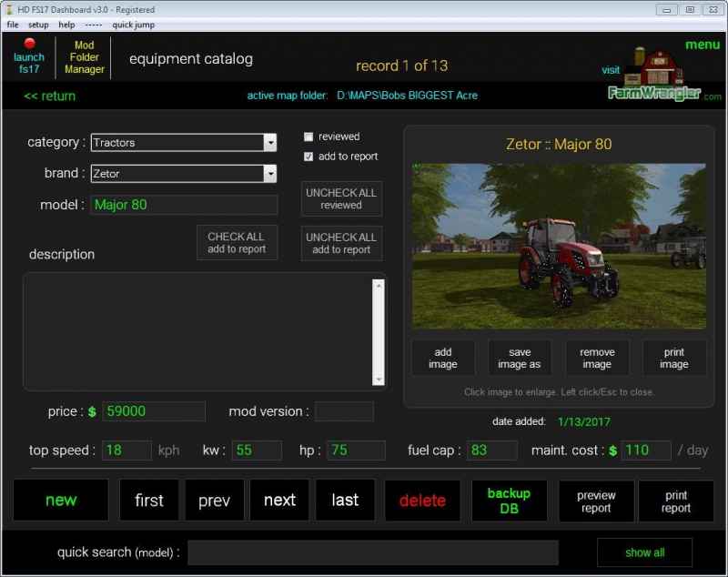Image resolution: width=728 pixels, height=577 pixels.
Task: Create a new record
Action: tap(61, 500)
